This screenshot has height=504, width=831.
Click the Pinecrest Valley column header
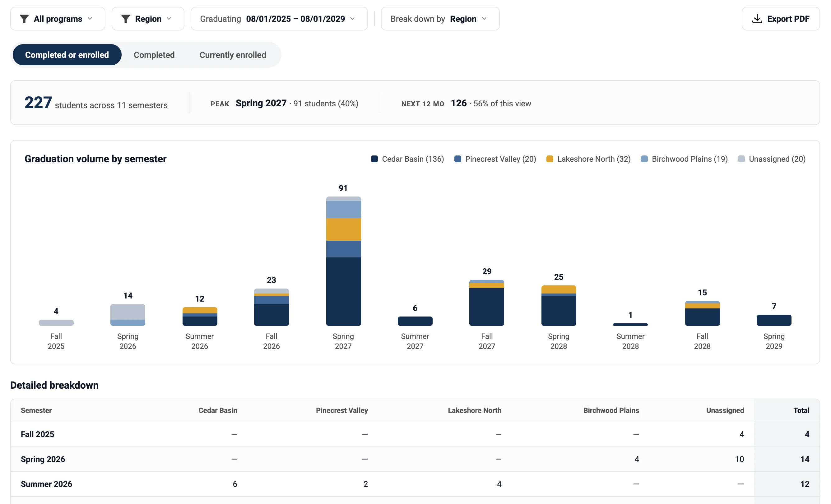click(x=342, y=410)
